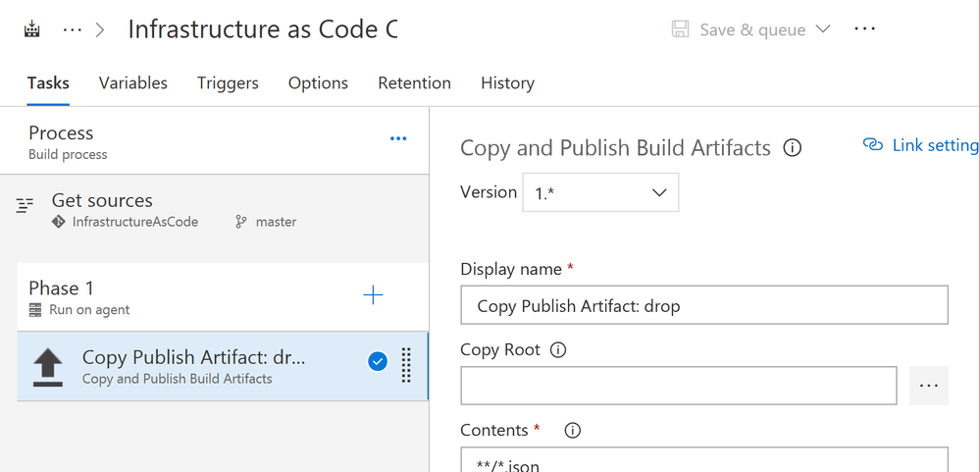This screenshot has width=980, height=472.
Task: Click the Link settings chain icon
Action: click(x=872, y=145)
